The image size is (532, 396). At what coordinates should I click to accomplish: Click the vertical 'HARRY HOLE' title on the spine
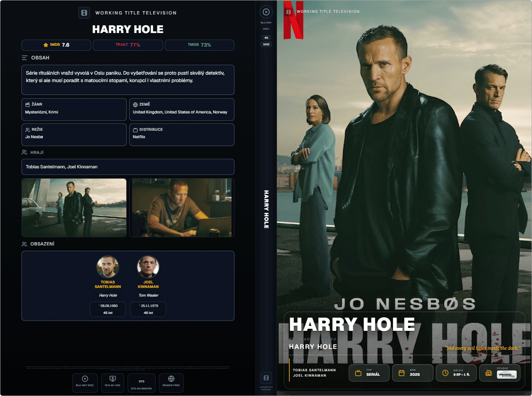266,209
